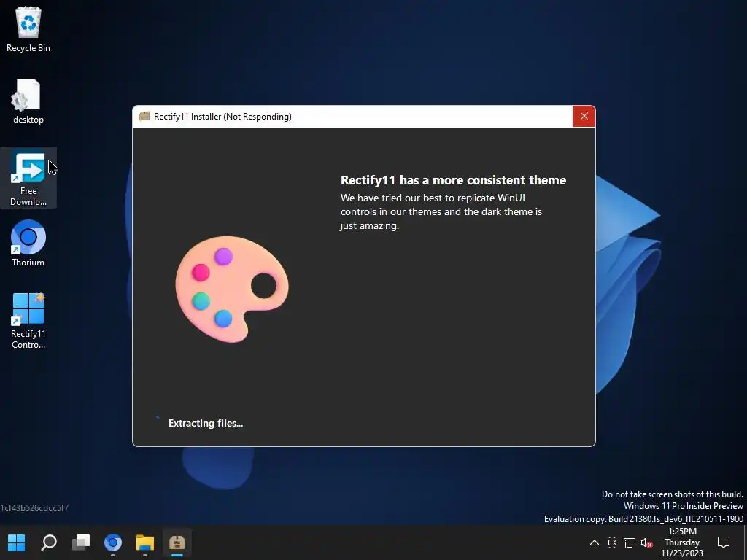Open the Windows Start menu

click(x=16, y=542)
